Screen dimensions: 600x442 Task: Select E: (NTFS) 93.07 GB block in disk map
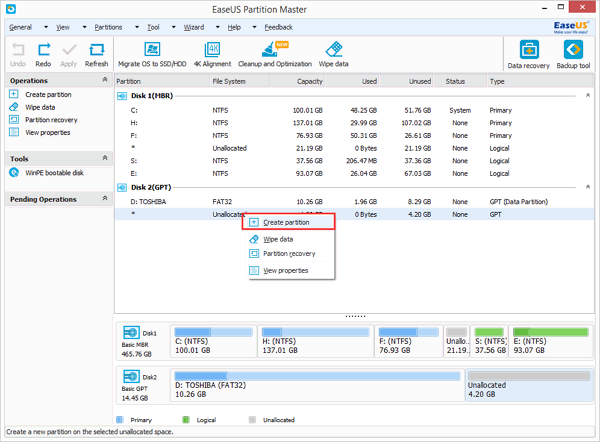(551, 341)
